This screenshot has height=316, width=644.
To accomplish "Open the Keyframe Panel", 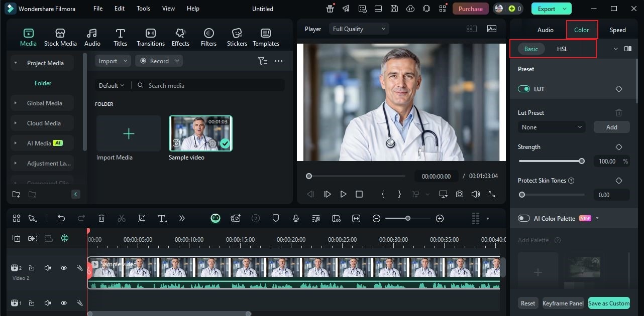I will 563,303.
